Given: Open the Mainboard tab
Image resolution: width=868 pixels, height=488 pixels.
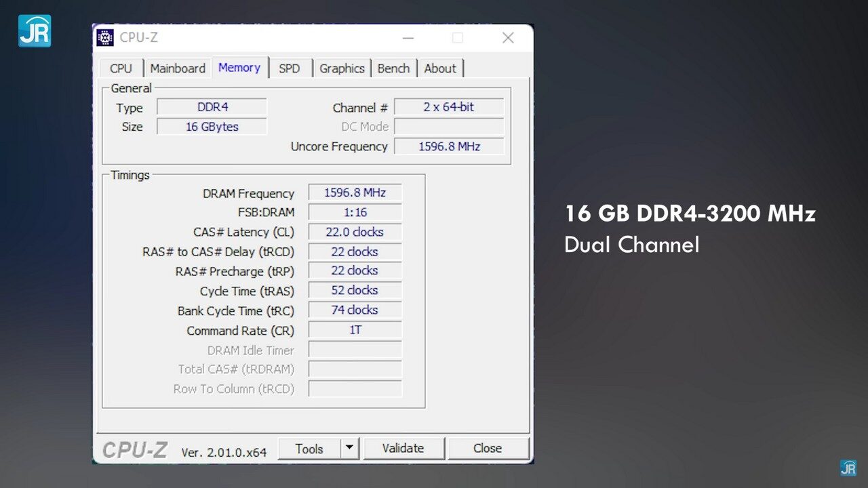Looking at the screenshot, I should 178,68.
